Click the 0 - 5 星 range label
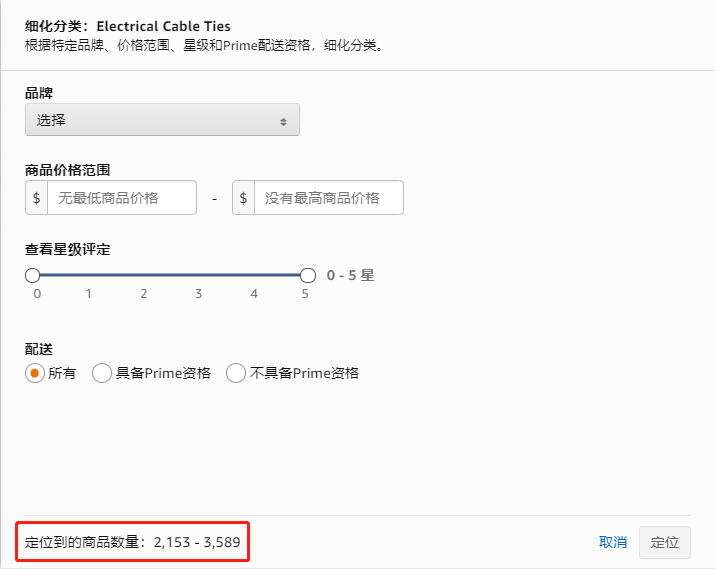 point(350,275)
